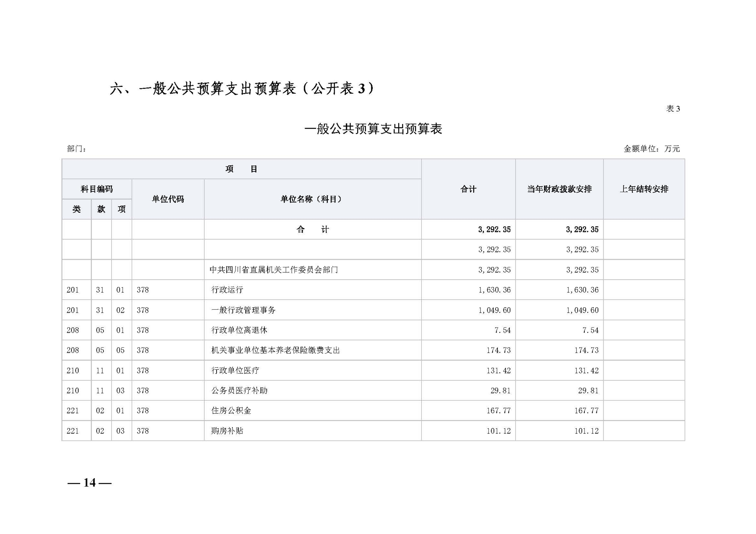Click the page number 14
This screenshot has width=756, height=534.
click(90, 483)
